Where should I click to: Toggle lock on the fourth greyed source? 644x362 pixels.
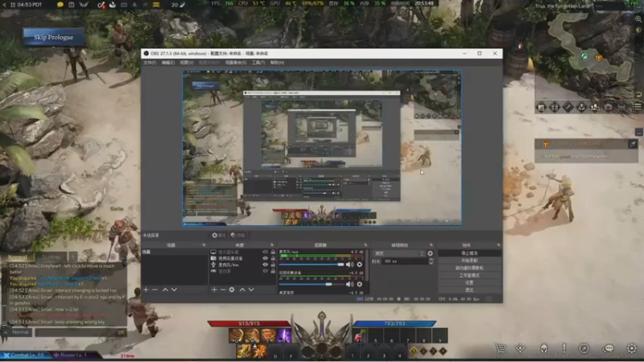(x=273, y=271)
